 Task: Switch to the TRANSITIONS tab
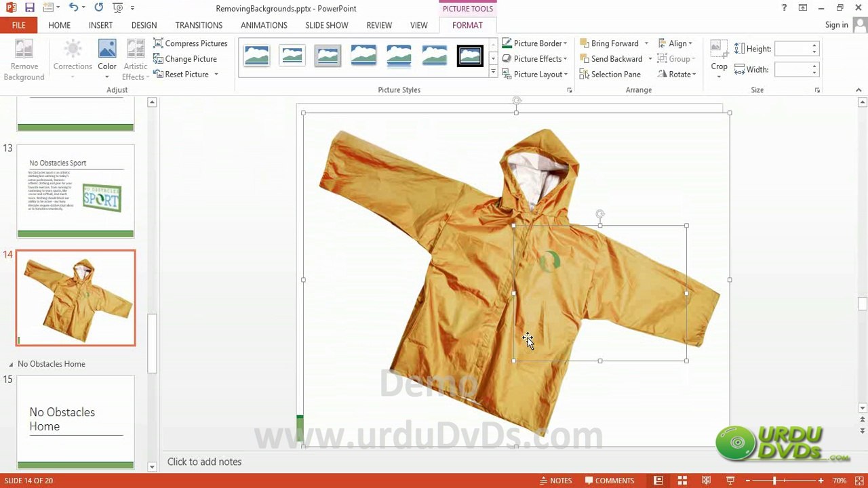[x=199, y=25]
